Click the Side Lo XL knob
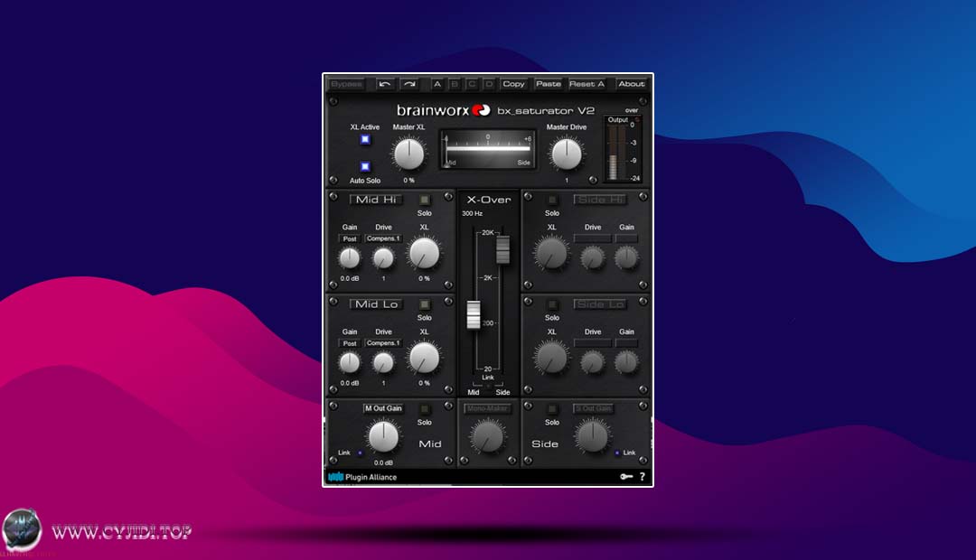This screenshot has width=976, height=560. point(551,358)
